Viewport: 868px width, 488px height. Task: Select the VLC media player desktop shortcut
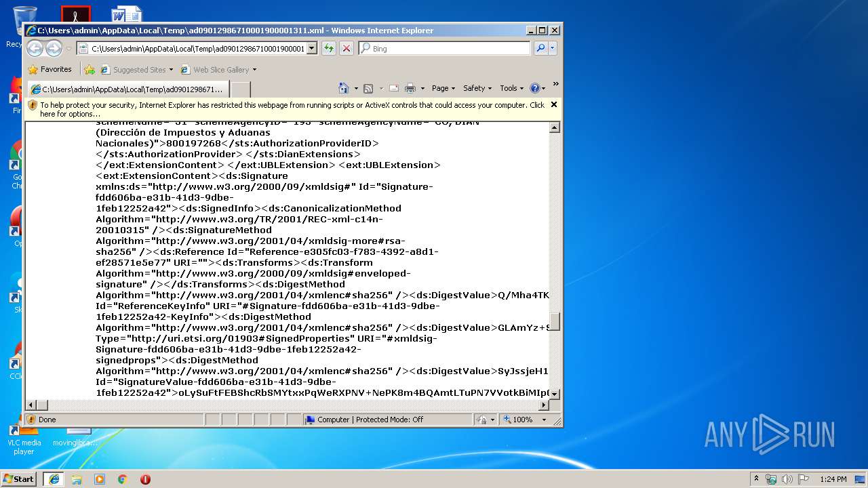click(24, 441)
